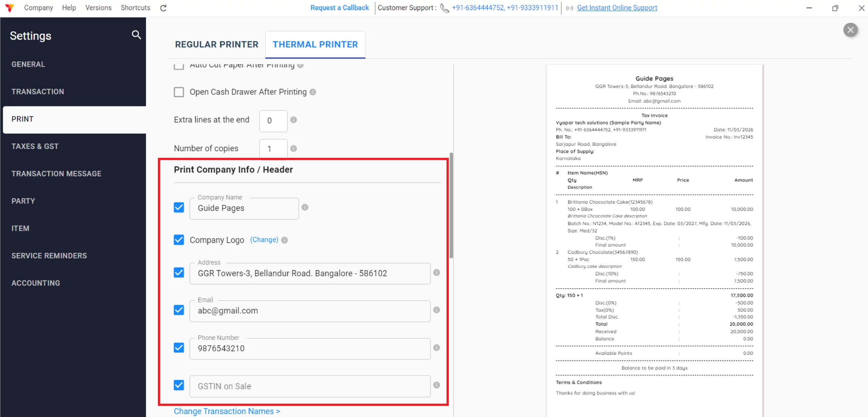Open the info icon beside Extra lines field
This screenshot has width=868, height=417.
point(293,120)
